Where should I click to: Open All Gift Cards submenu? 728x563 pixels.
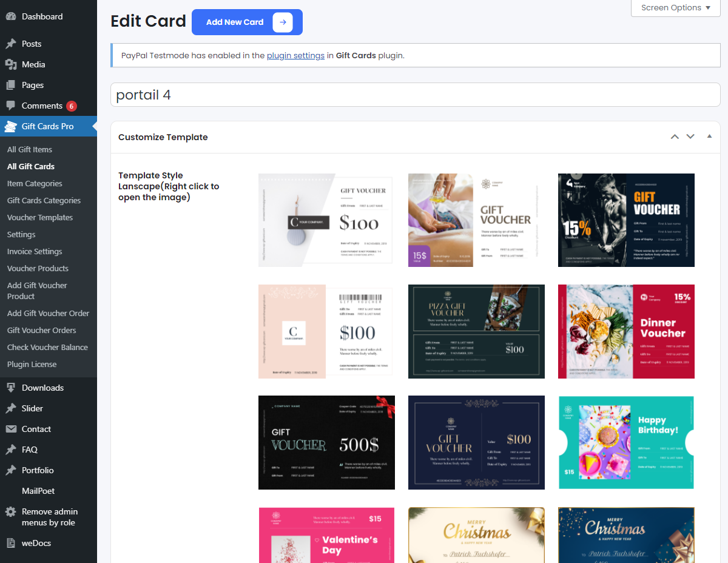[31, 166]
